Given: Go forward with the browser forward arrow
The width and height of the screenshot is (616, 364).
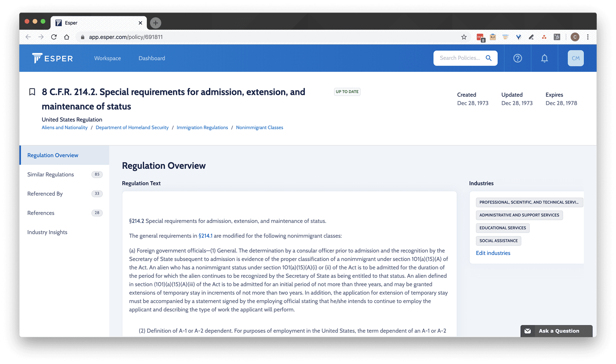Looking at the screenshot, I should [41, 37].
